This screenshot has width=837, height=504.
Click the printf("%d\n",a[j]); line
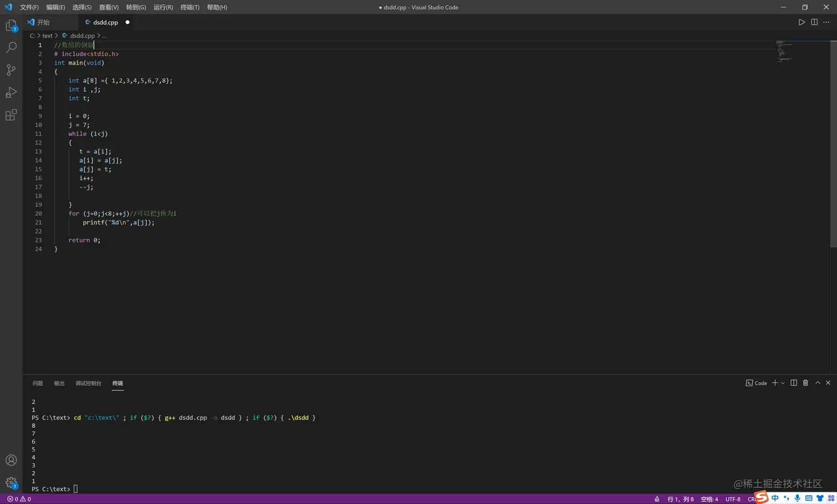[118, 222]
